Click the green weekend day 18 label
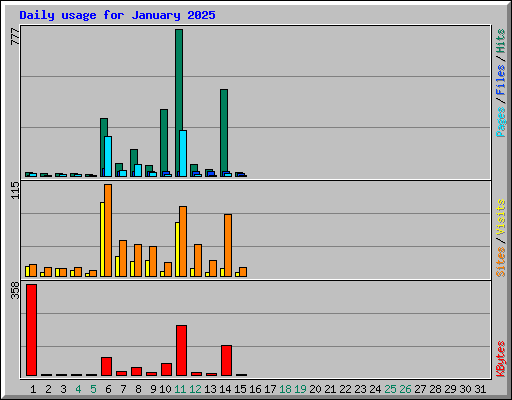The width and height of the screenshot is (512, 400). [x=285, y=389]
